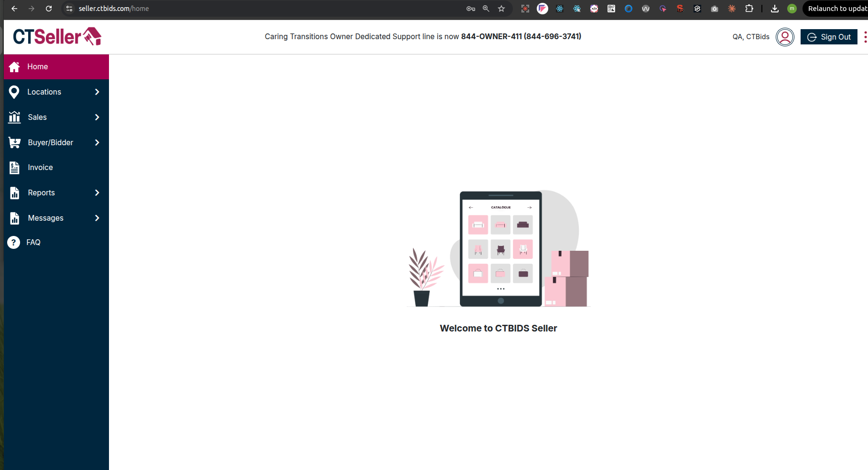The width and height of the screenshot is (868, 470).
Task: Bookmark page with the star icon
Action: (x=501, y=9)
